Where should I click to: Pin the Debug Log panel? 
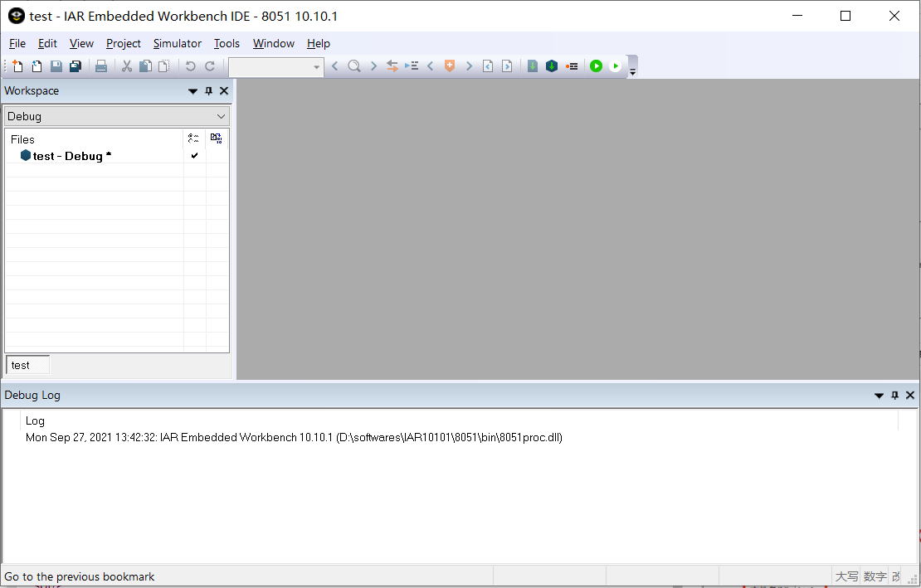[894, 396]
